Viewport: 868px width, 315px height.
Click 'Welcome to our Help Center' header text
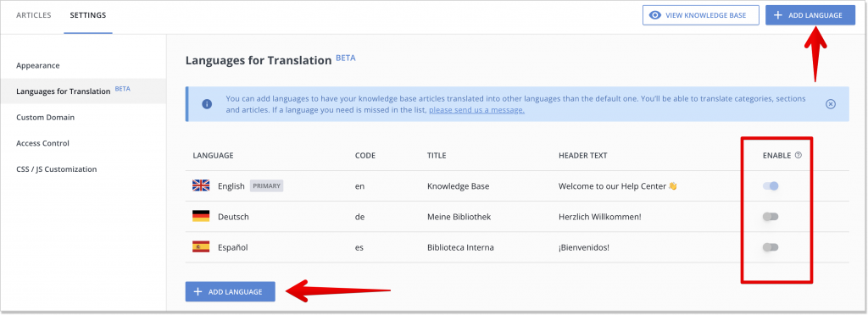tap(613, 186)
